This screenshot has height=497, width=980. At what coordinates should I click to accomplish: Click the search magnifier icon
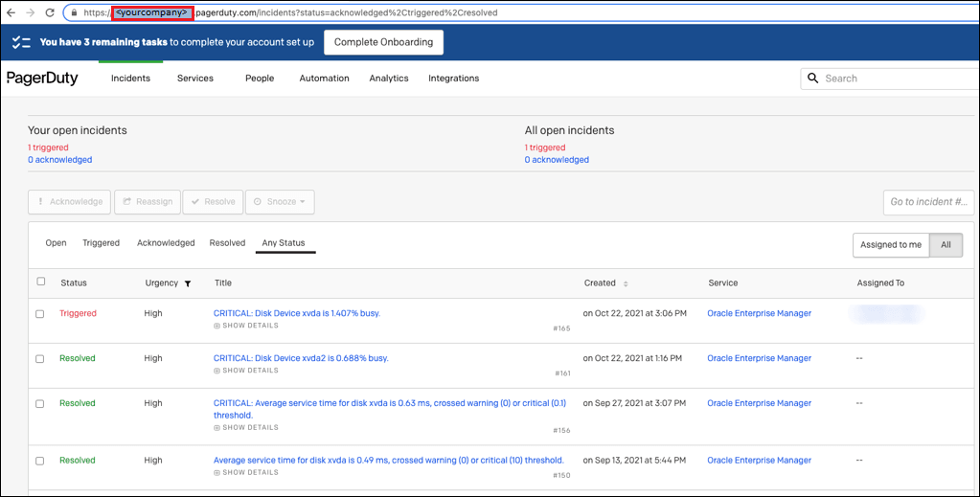[x=812, y=79]
